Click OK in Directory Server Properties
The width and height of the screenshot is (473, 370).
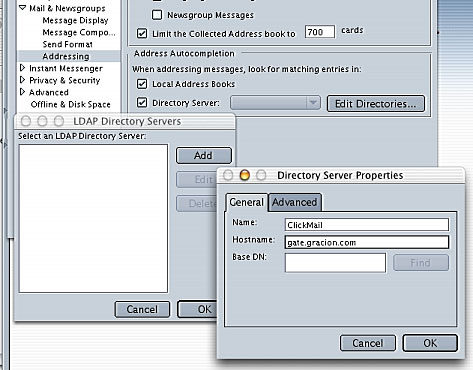(430, 343)
